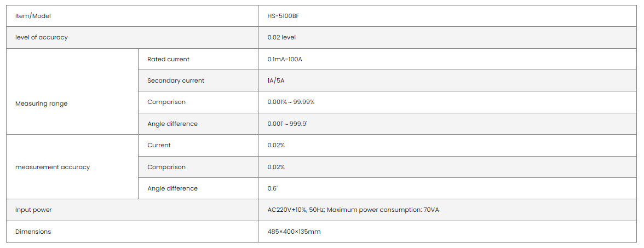Click the measurement accuracy row label
The image size is (644, 248).
(x=53, y=167)
